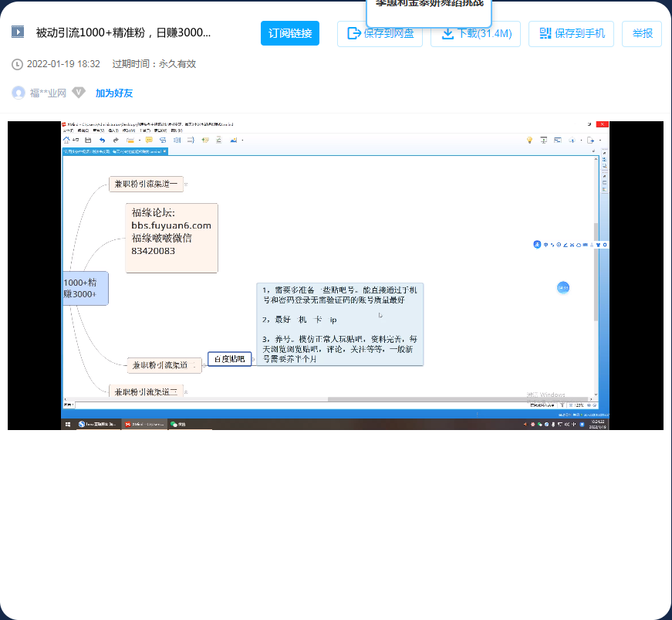
Task: Click the browser taskbar item in video
Action: (x=97, y=424)
